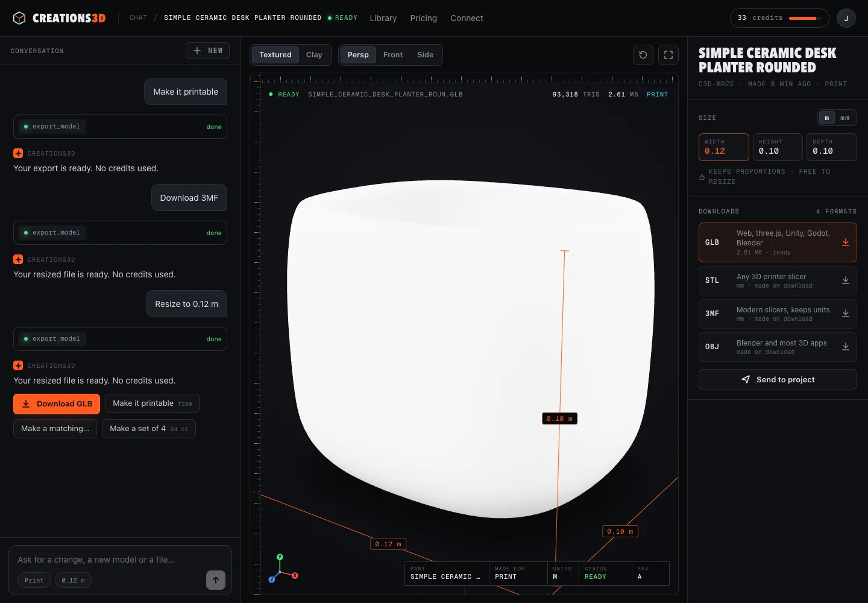The height and width of the screenshot is (603, 868).
Task: Click the export_model step after Download 3MF
Action: pos(120,233)
